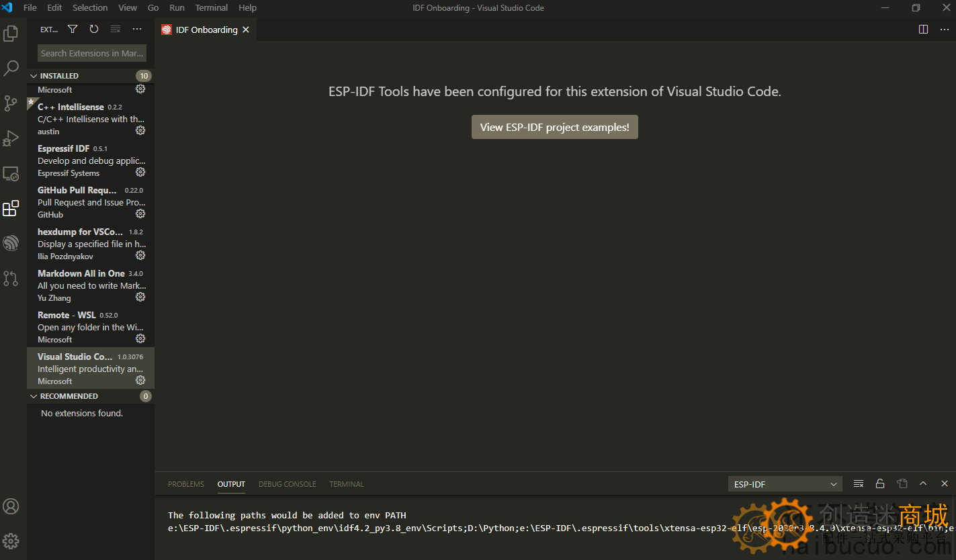Clear extensions search results icon
The height and width of the screenshot is (560, 956).
116,30
